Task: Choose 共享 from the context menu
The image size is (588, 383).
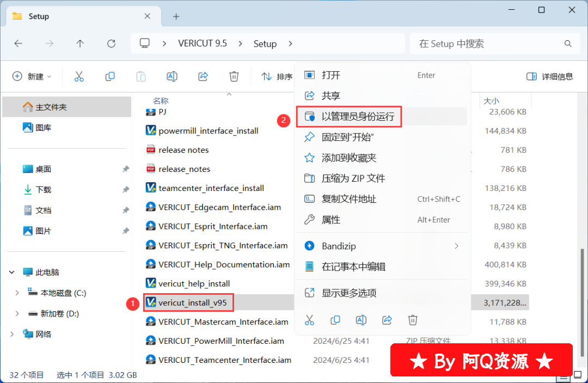Action: coord(382,96)
